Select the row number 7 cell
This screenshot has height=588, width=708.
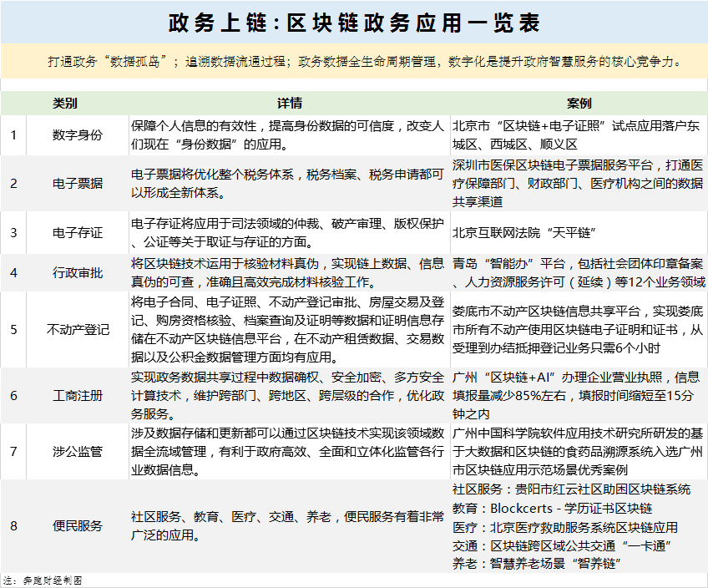point(13,451)
